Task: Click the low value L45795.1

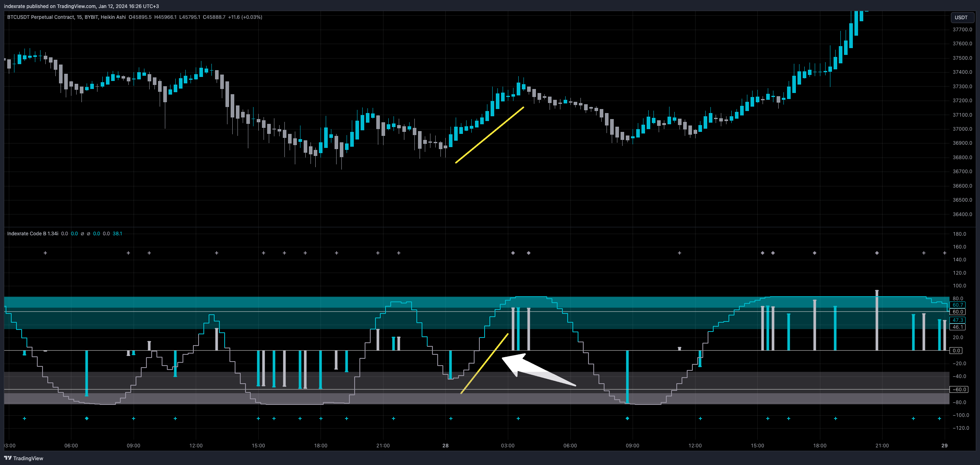Action: coord(190,17)
